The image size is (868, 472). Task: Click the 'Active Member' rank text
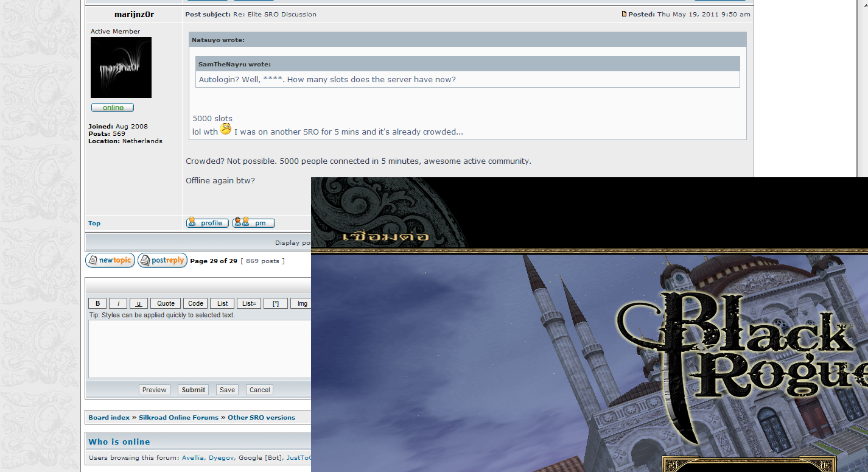[x=115, y=31]
